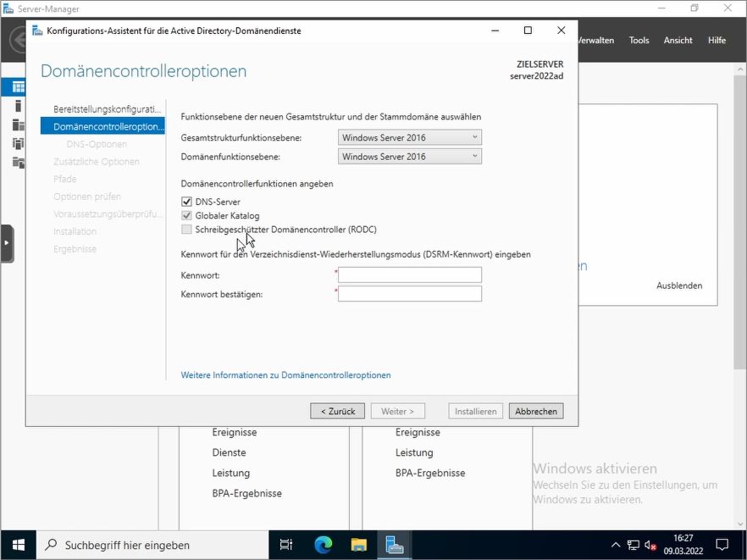Open the File services icon in sidebar
Screen dimensions: 747x560
pos(19,163)
